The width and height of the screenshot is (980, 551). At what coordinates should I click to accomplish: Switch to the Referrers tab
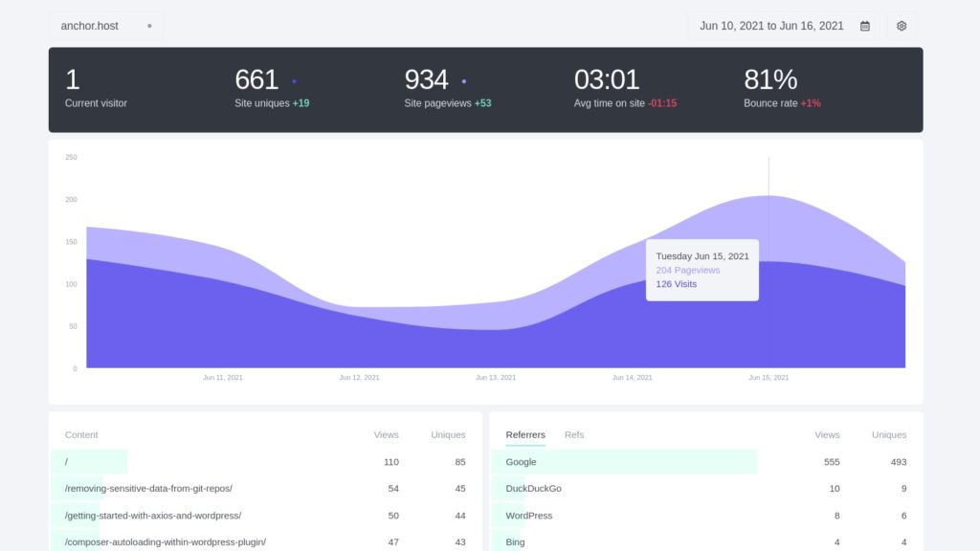point(525,435)
